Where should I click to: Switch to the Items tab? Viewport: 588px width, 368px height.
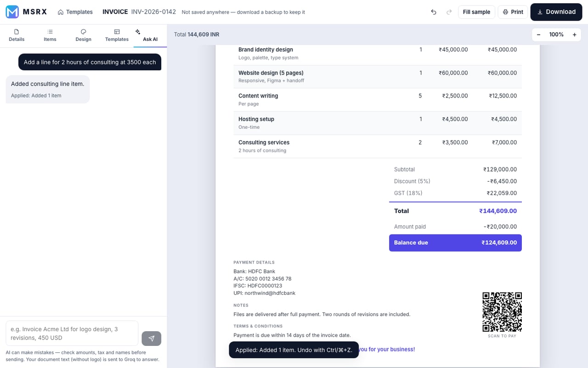[x=50, y=35]
